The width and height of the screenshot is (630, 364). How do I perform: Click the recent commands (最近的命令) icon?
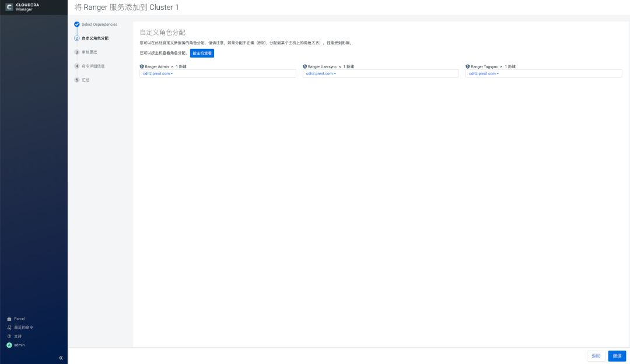click(9, 327)
